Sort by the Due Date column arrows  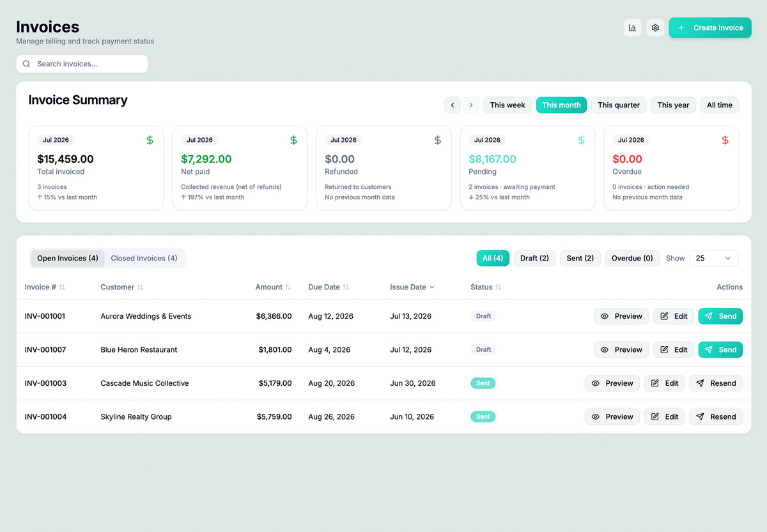pyautogui.click(x=346, y=287)
